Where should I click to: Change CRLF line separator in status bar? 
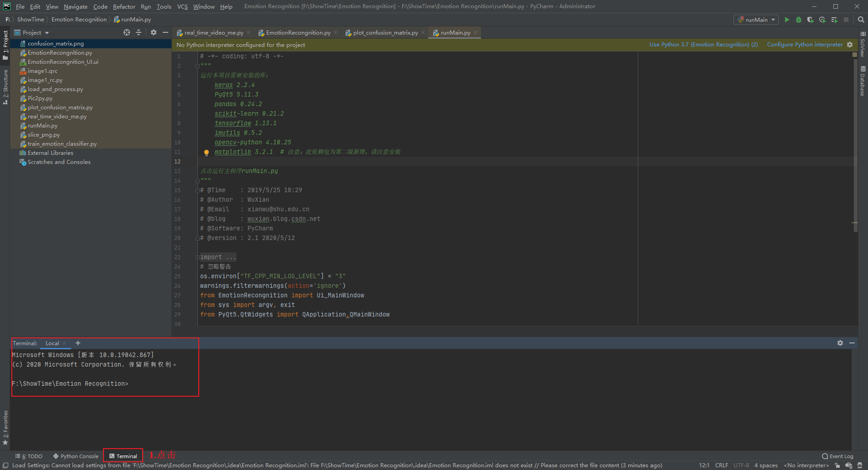[722, 465]
